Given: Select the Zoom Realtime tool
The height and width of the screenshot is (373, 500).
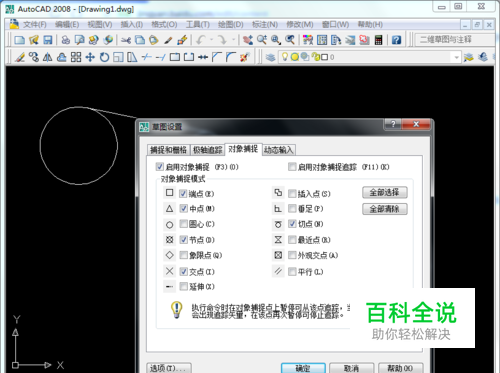Looking at the screenshot, I should (262, 40).
